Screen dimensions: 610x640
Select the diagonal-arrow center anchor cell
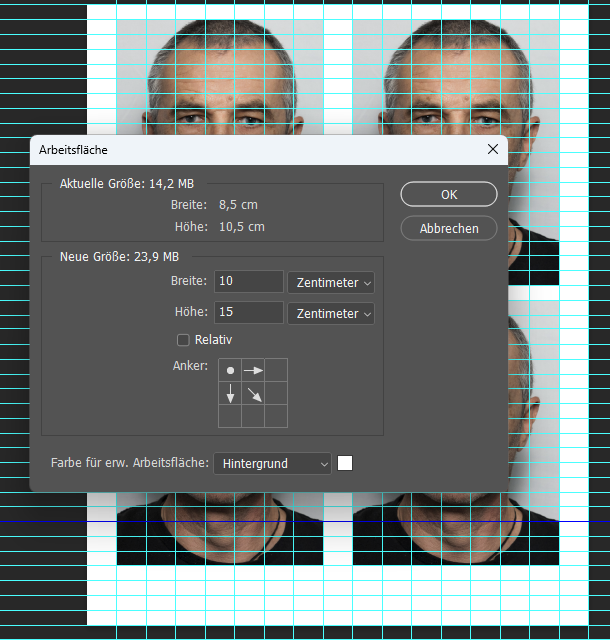click(x=253, y=393)
